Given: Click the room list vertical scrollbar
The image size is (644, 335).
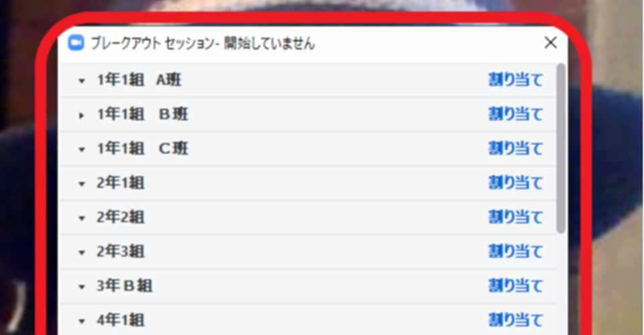Looking at the screenshot, I should [x=561, y=148].
